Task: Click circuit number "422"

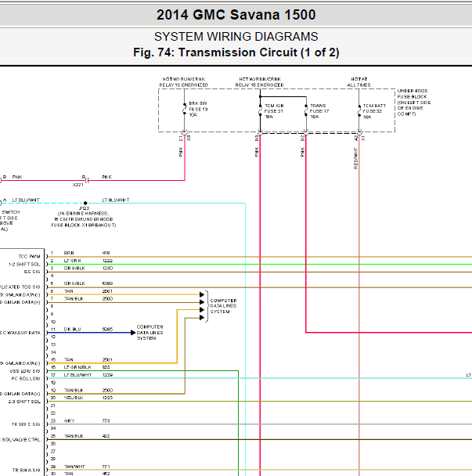Action: coord(106,436)
